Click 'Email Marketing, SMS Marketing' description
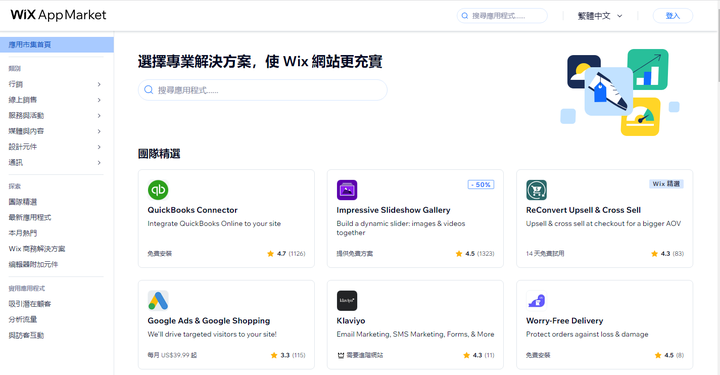Viewport: 720px width, 375px height. [415, 334]
